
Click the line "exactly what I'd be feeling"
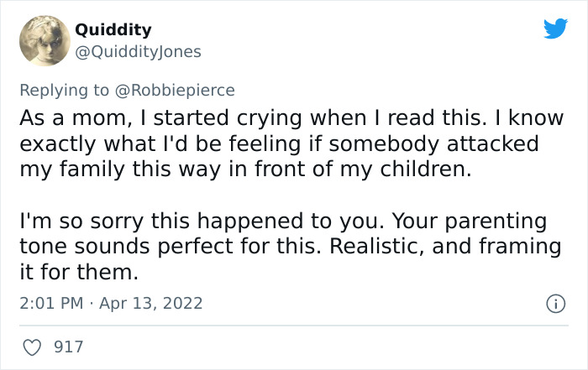tap(278, 143)
